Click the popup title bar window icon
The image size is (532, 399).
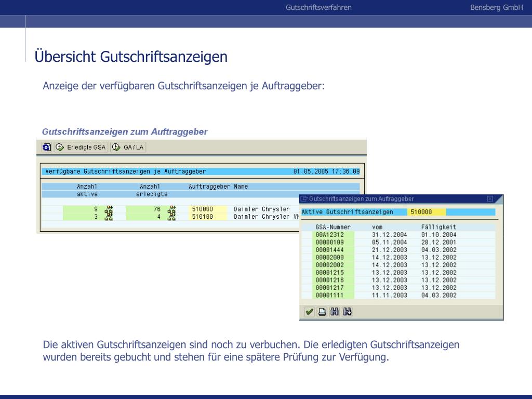304,199
